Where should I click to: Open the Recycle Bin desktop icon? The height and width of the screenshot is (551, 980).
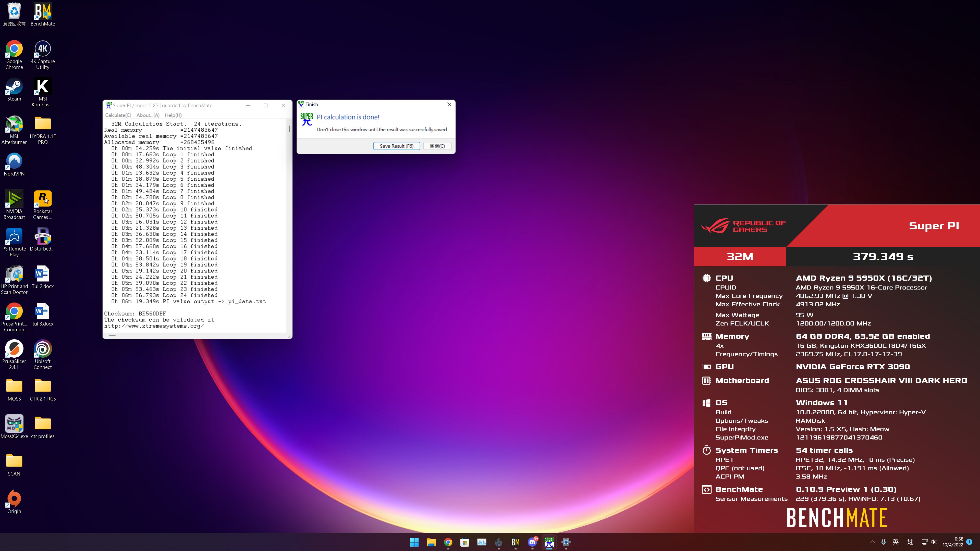14,15
